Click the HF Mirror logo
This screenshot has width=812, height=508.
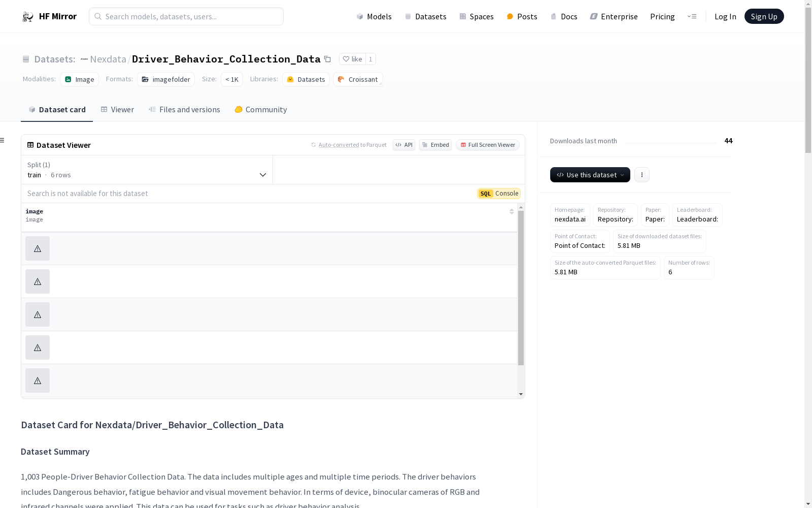49,16
